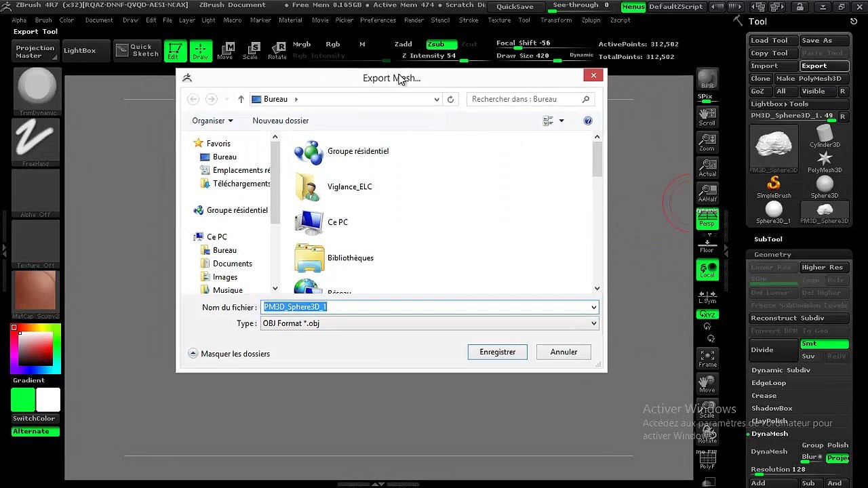Select the PolyMesh3D star tool

825,161
